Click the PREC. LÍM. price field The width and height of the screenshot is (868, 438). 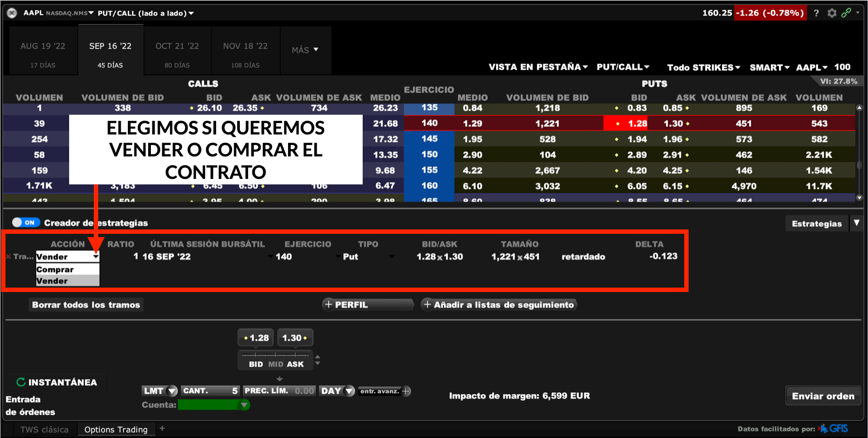(279, 391)
